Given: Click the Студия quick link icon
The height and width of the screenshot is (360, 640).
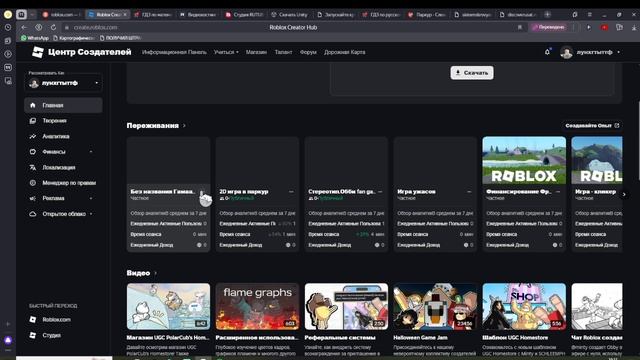Looking at the screenshot, I should (x=33, y=335).
